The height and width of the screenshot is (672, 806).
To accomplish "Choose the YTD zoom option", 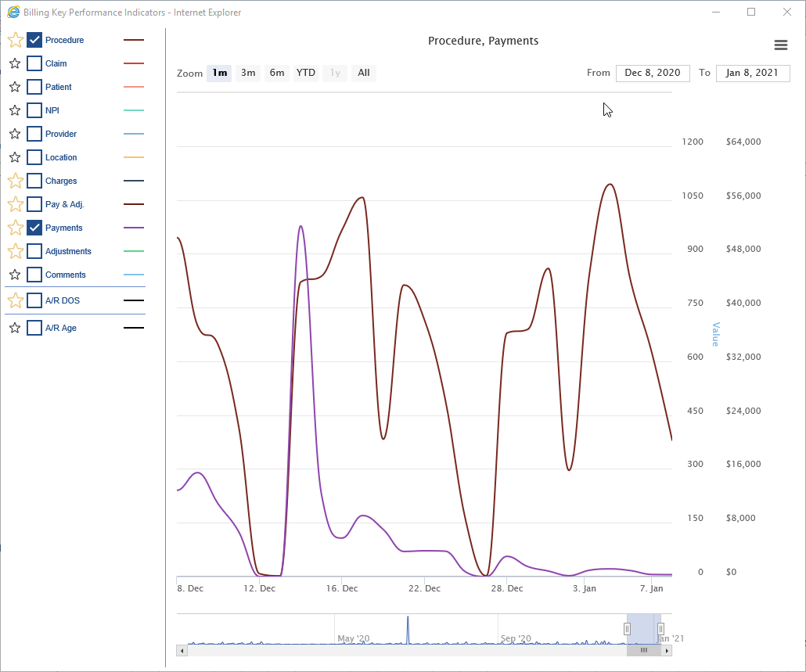I will point(306,73).
